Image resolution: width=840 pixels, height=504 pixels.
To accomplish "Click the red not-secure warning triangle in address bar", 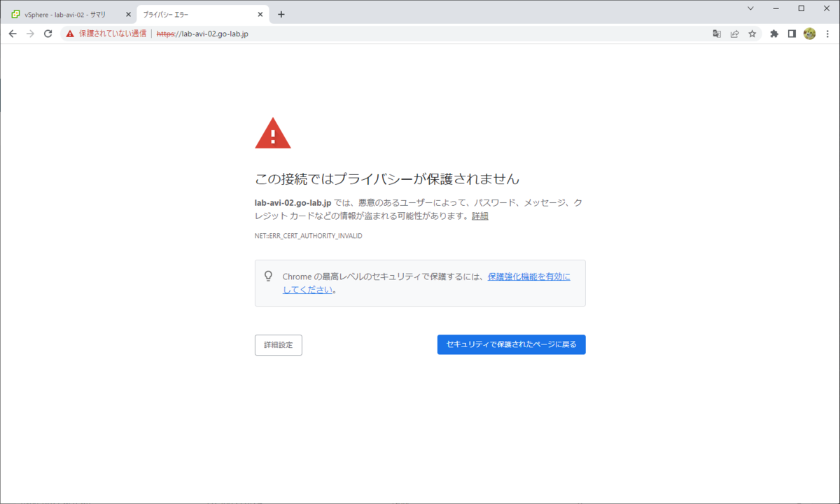I will pyautogui.click(x=70, y=34).
